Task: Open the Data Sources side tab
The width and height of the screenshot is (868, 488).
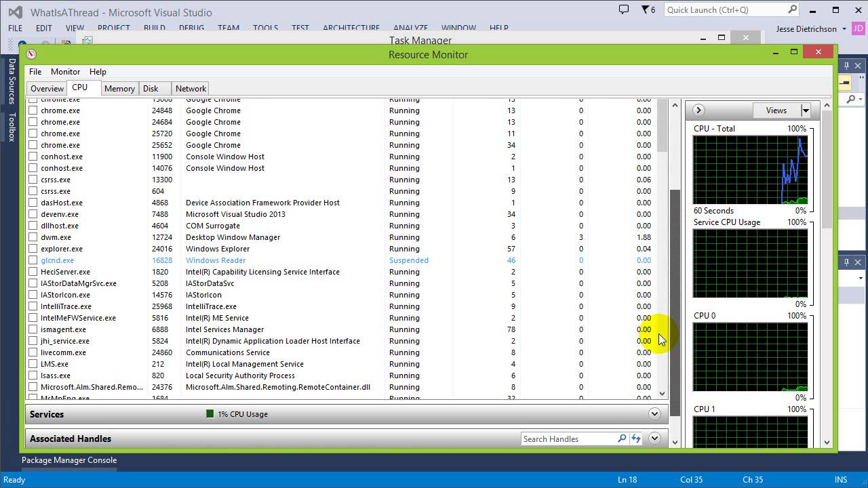Action: [12, 81]
